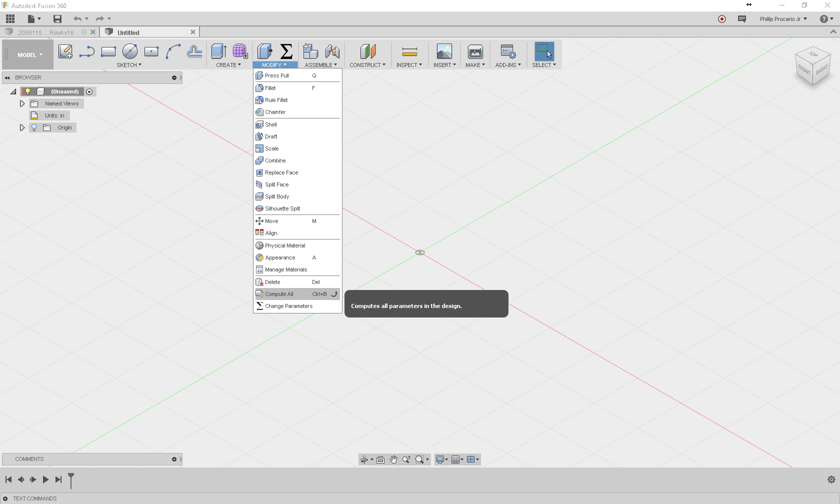The height and width of the screenshot is (504, 840).
Task: Expand the Origin folder
Action: pyautogui.click(x=22, y=127)
